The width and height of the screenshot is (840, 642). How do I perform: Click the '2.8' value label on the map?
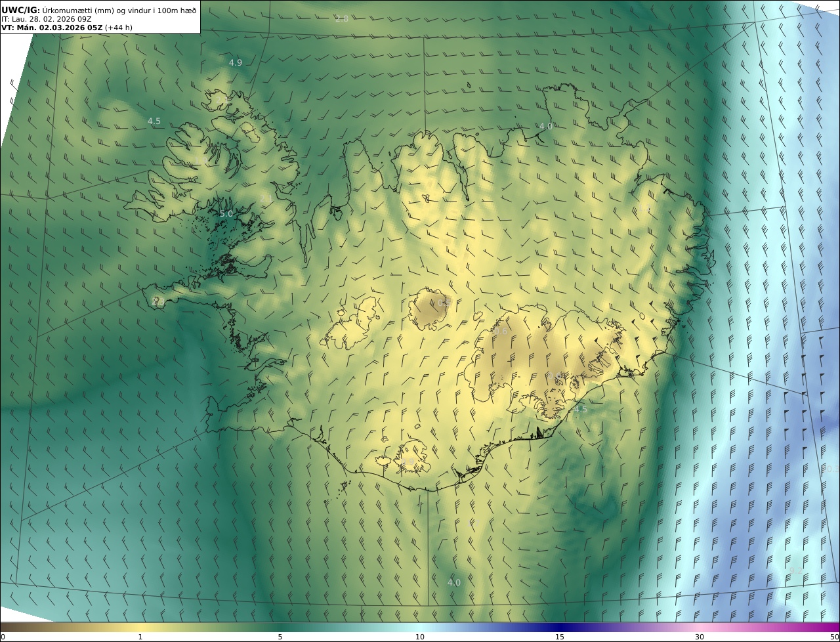coord(342,18)
